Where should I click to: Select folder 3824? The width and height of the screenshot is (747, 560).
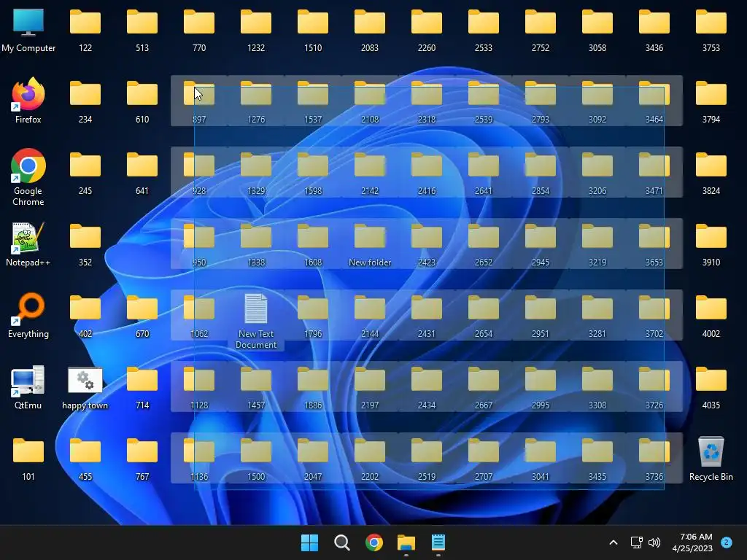(x=711, y=172)
